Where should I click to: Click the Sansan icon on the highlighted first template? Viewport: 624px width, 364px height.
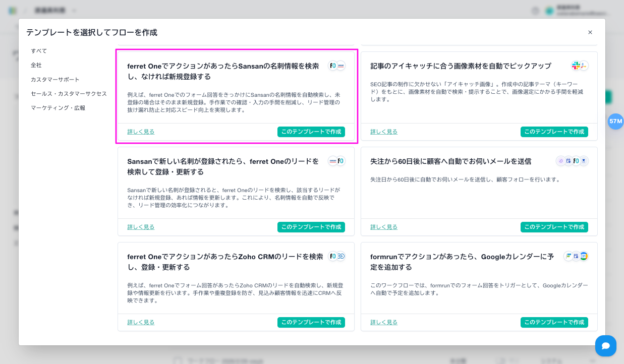341,66
